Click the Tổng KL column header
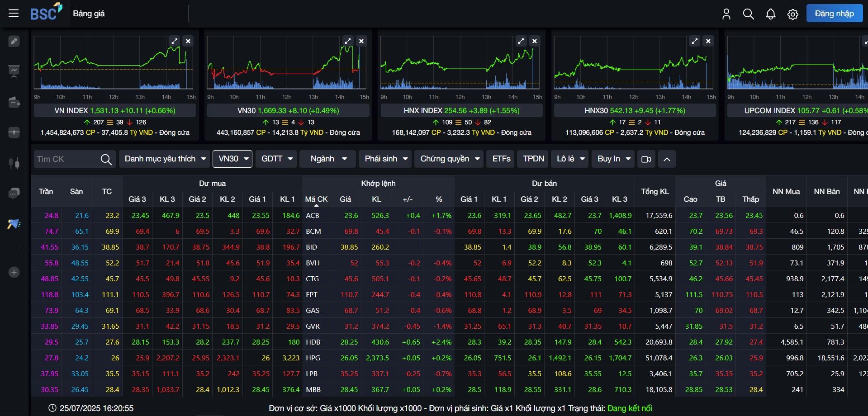The height and width of the screenshot is (416, 868). 655,192
